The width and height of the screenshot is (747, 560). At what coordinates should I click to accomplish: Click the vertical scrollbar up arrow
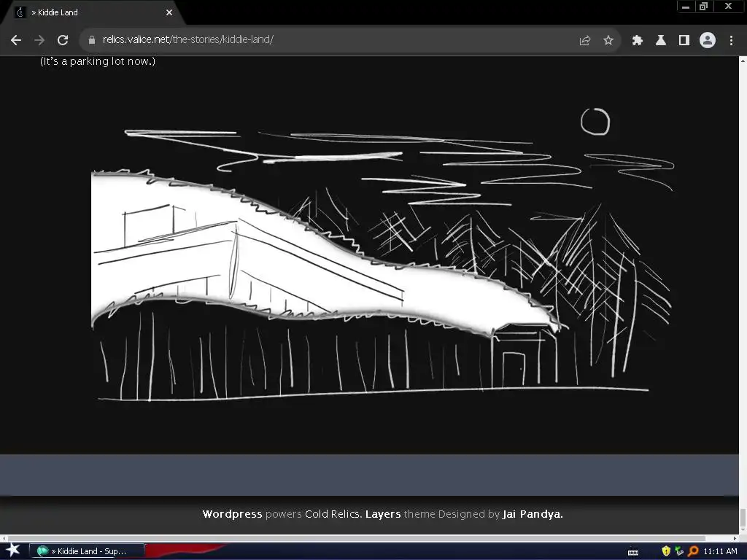pyautogui.click(x=743, y=60)
